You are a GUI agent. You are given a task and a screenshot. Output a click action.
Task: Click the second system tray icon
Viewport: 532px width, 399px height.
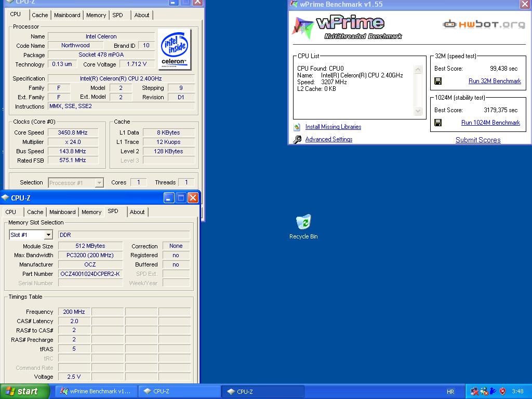tap(484, 391)
